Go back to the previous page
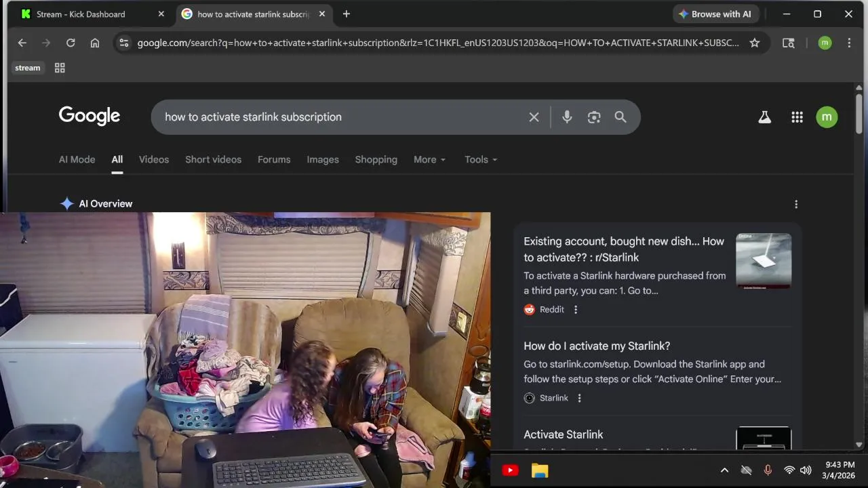Screen dimensions: 868x488 coord(22,43)
